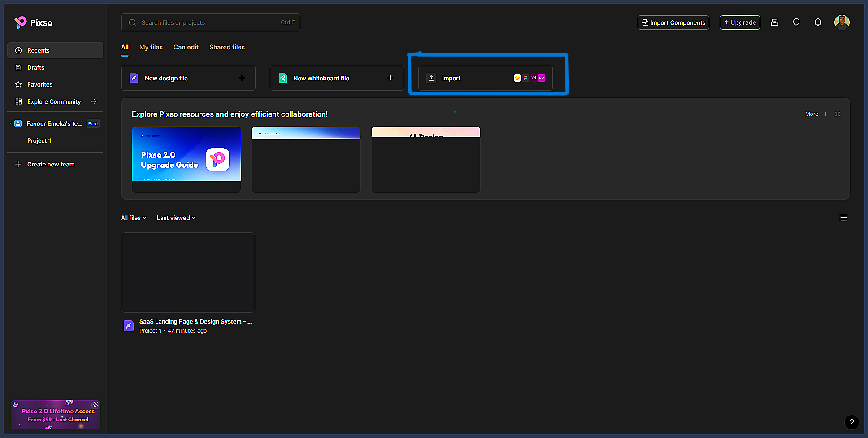Switch to the Can edit tab
868x438 pixels.
tap(186, 47)
